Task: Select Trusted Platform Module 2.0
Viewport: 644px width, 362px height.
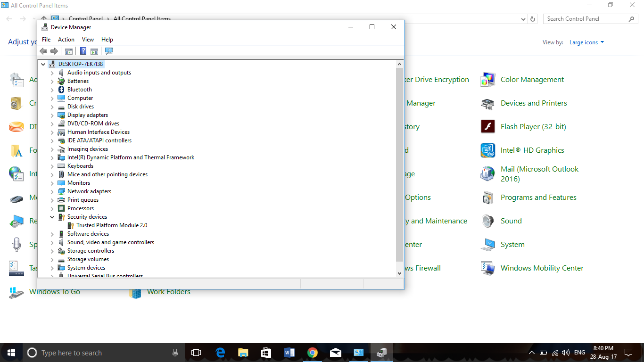Action: 111,225
